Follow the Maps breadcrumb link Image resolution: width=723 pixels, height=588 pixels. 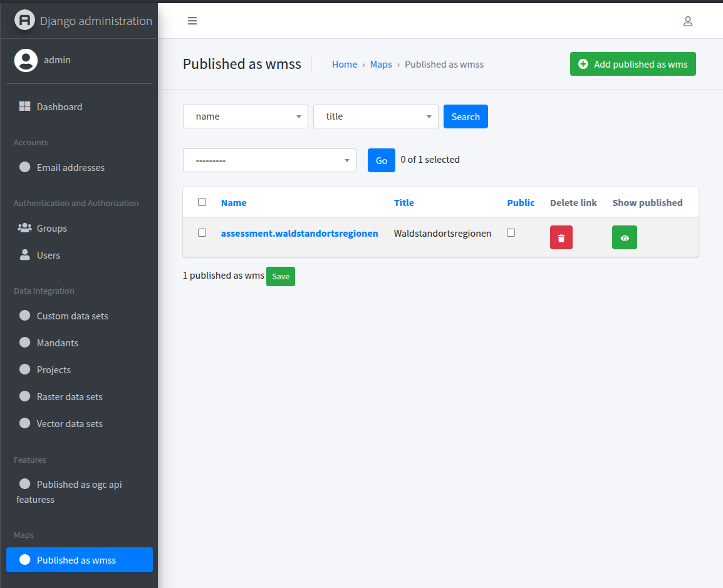coord(381,64)
